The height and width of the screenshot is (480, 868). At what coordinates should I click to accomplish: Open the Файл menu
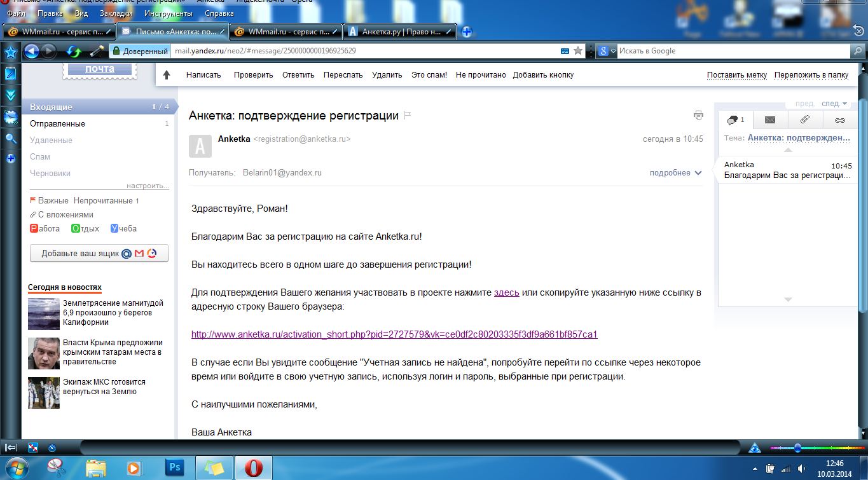coord(16,13)
